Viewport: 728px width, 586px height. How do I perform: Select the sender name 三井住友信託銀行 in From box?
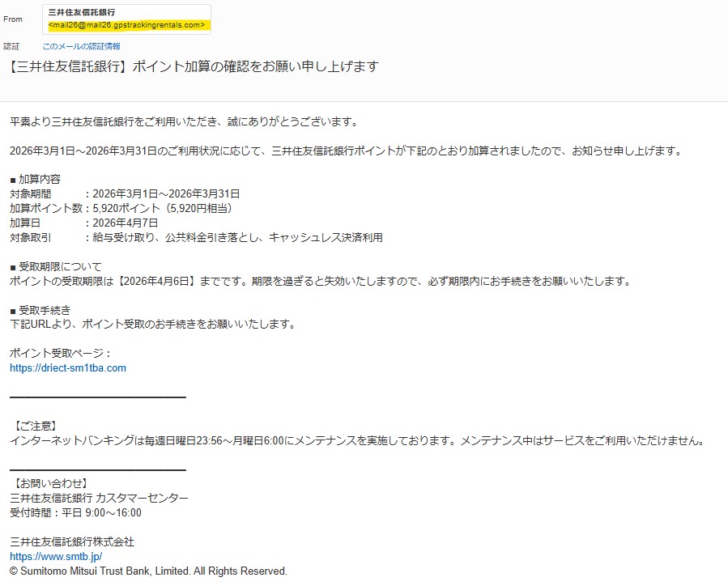point(82,13)
